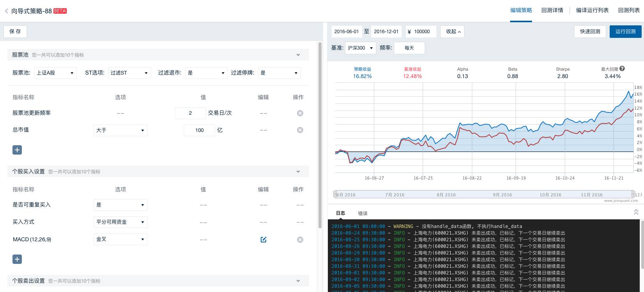The height and width of the screenshot is (292, 644).
Task: Select the 日志 log tab
Action: click(340, 213)
